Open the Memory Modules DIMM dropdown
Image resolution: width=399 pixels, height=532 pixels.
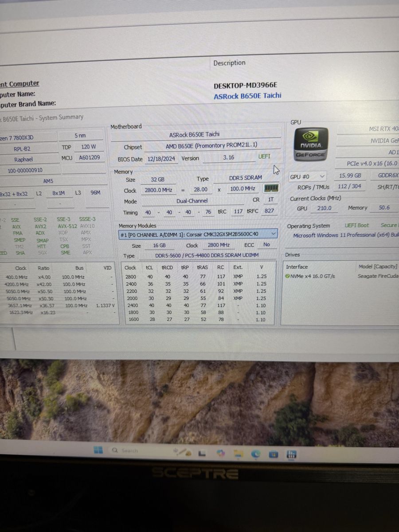click(x=198, y=234)
